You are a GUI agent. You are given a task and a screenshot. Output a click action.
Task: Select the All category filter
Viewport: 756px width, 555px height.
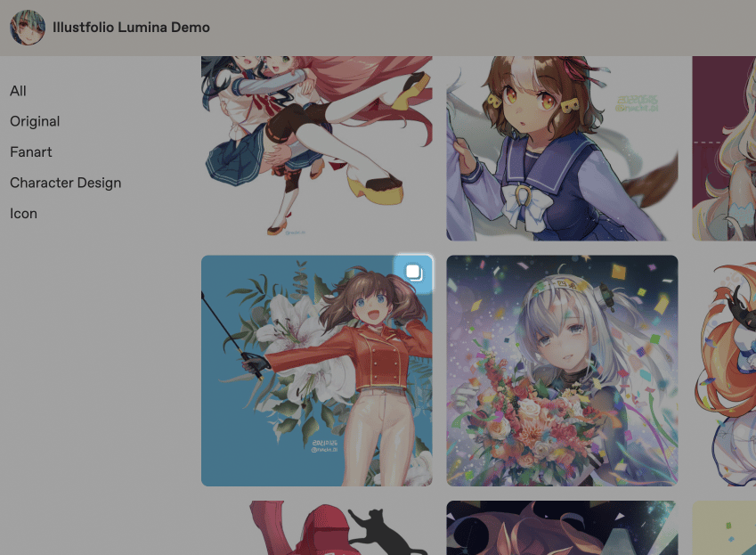coord(19,91)
